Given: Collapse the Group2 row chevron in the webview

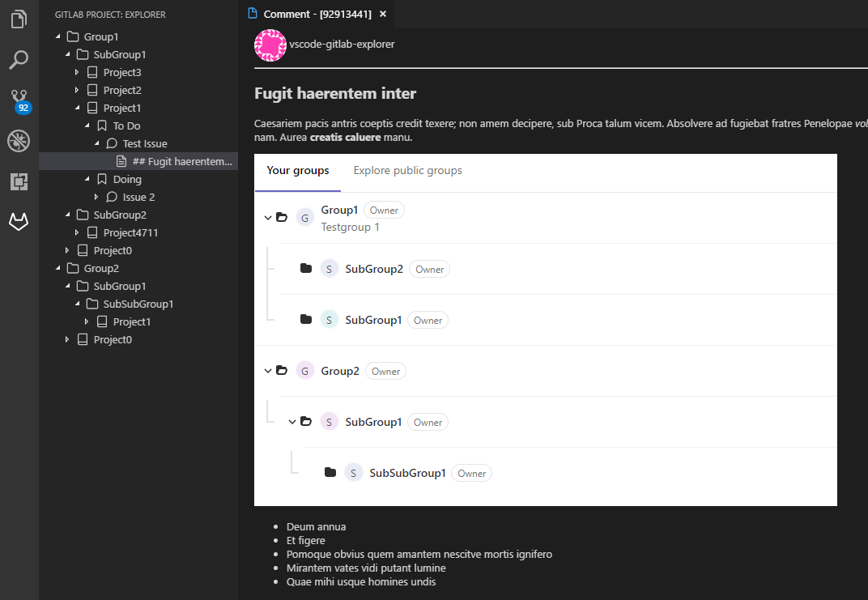Looking at the screenshot, I should point(268,371).
